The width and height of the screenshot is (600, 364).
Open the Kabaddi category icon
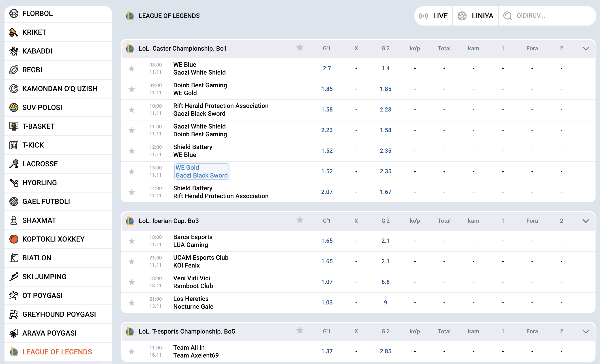(14, 51)
